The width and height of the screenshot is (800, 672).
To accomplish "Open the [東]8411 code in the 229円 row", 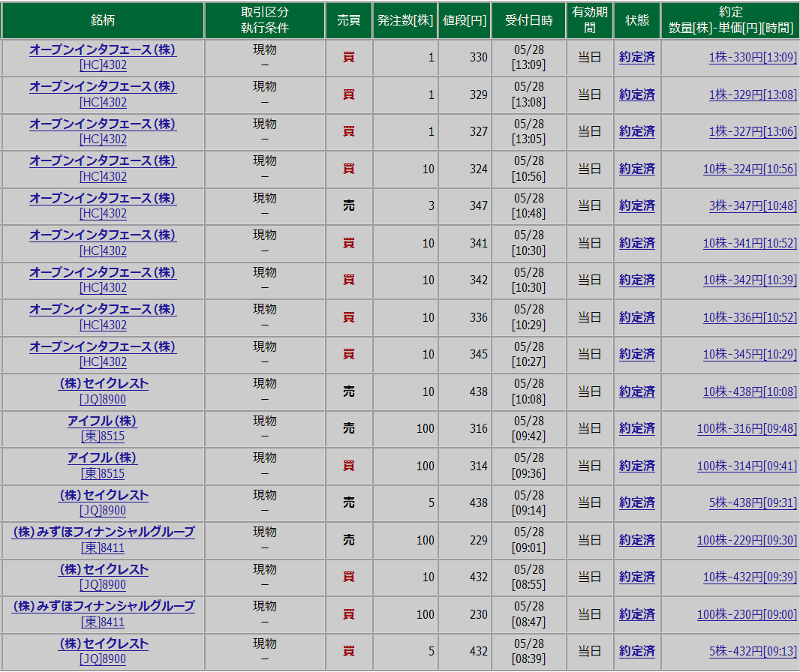I will coord(103,548).
